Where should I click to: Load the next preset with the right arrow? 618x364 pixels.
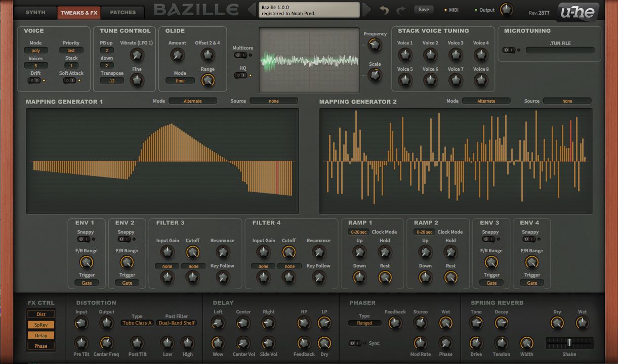pyautogui.click(x=367, y=10)
